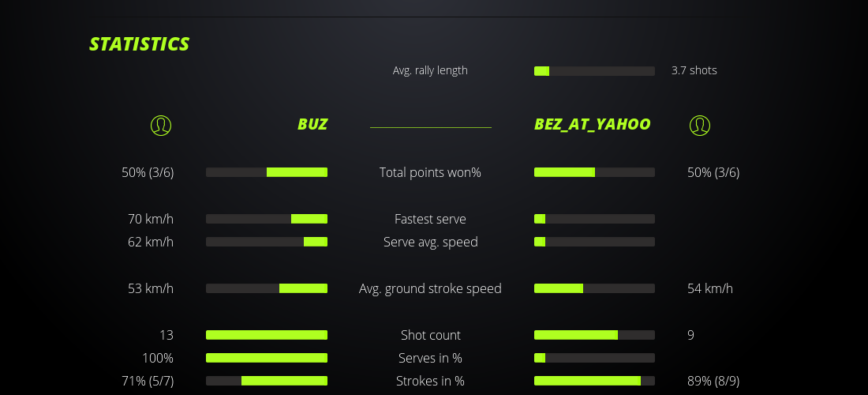Click BUZ's Fastest serve bar
The image size is (868, 395).
click(267, 219)
